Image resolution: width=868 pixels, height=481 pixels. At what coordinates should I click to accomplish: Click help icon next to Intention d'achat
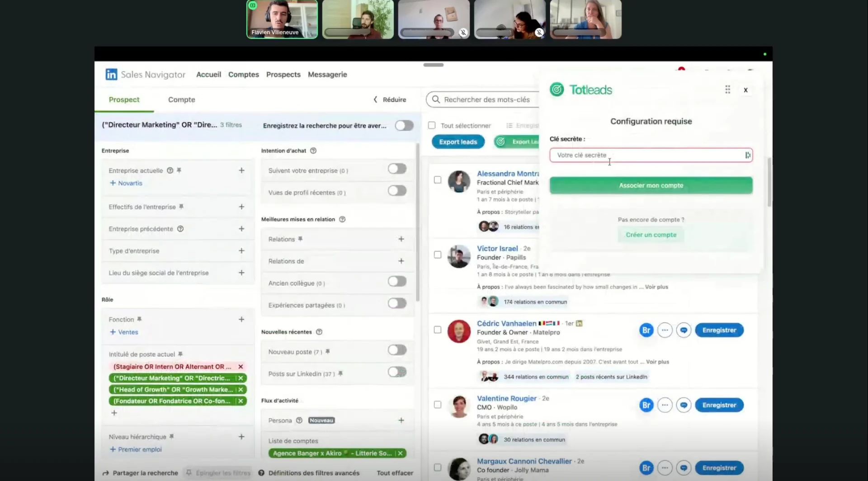click(313, 151)
